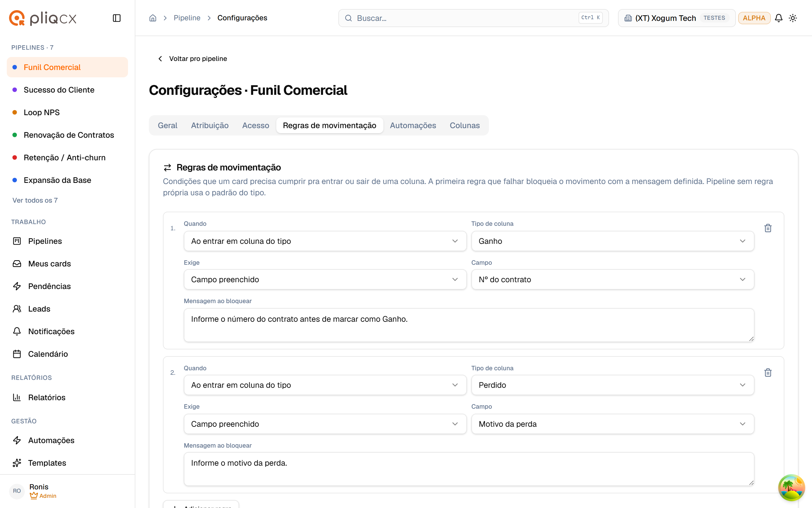Click Ver todos os 7 link

pos(35,200)
